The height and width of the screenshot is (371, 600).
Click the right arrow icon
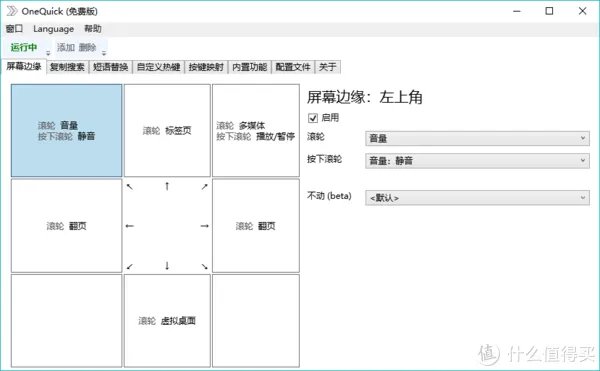(205, 226)
